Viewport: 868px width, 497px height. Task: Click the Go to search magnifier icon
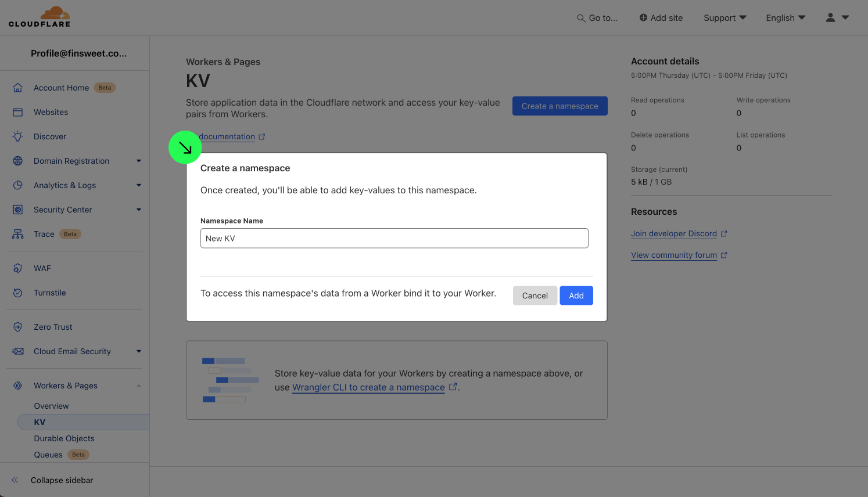point(581,18)
